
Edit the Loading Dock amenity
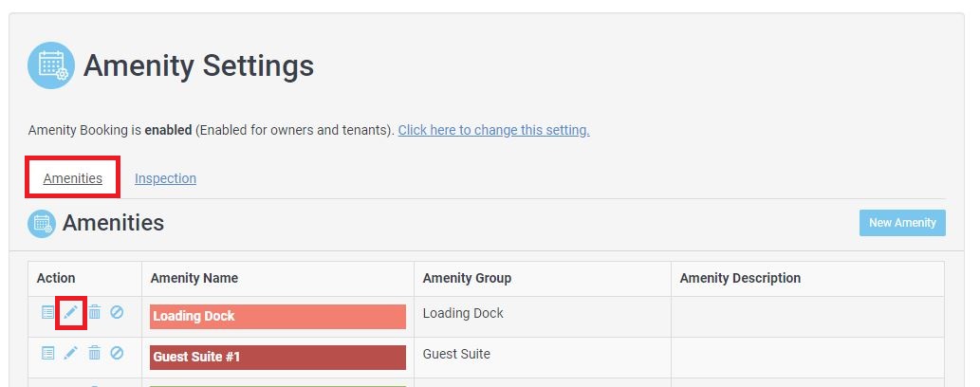71,312
